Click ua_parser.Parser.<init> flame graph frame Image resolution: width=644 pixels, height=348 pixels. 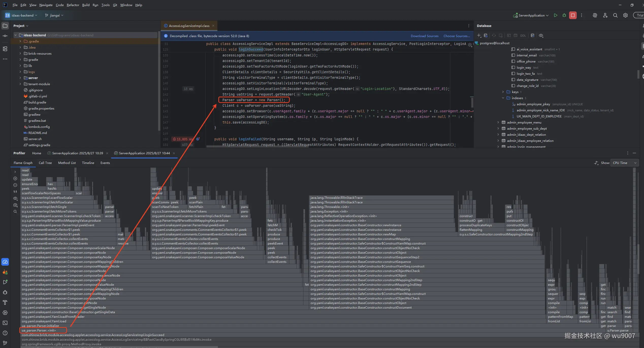[39, 330]
